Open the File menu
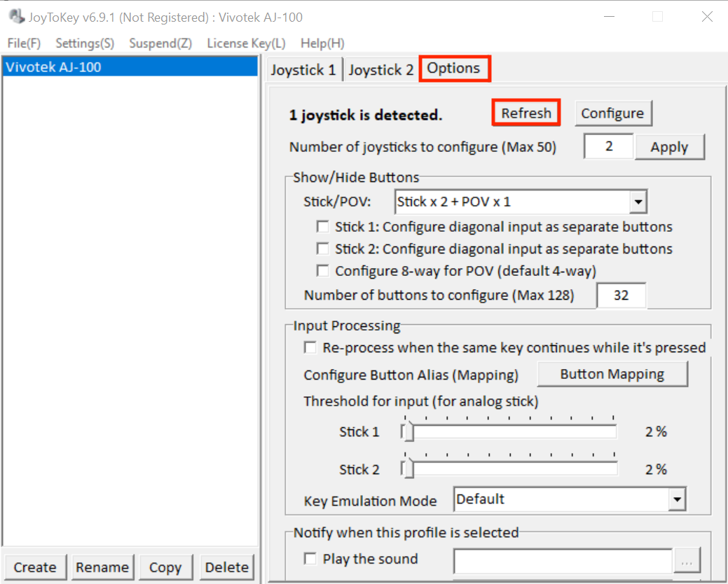This screenshot has width=728, height=584. (24, 43)
